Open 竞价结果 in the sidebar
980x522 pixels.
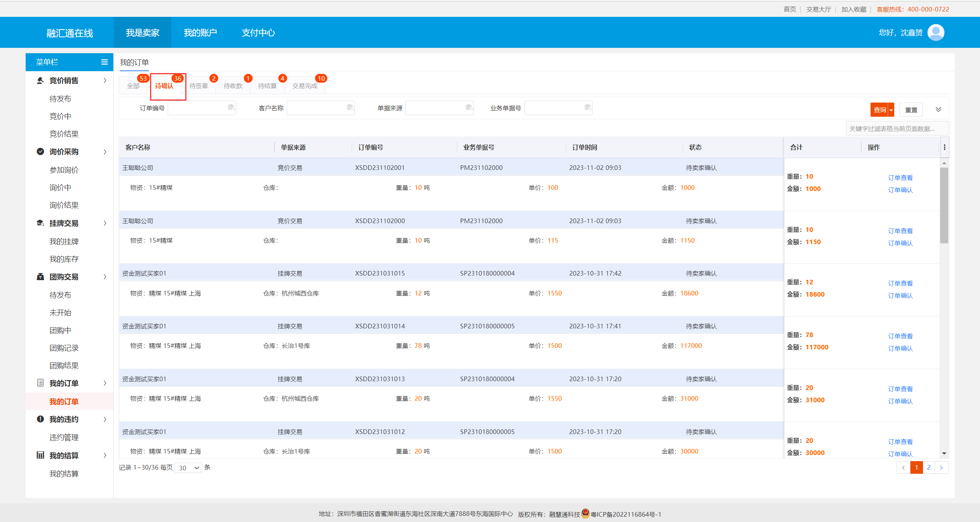[64, 134]
